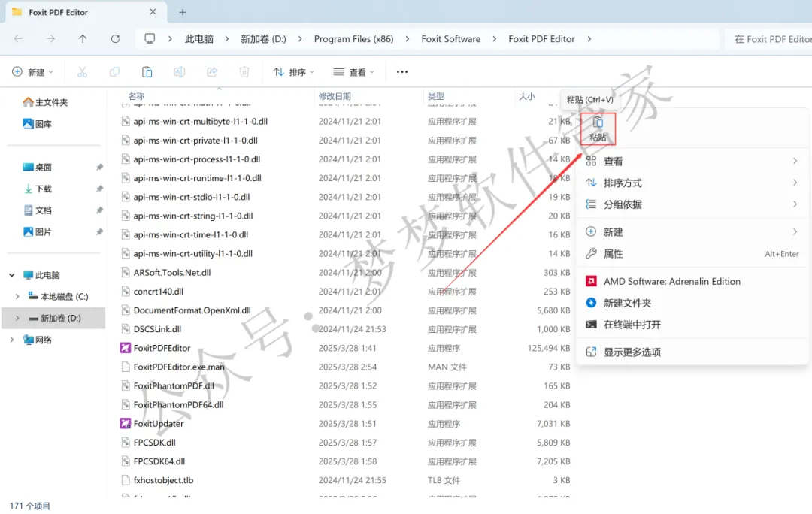The image size is (812, 514).
Task: Click the Share icon in toolbar
Action: [212, 72]
